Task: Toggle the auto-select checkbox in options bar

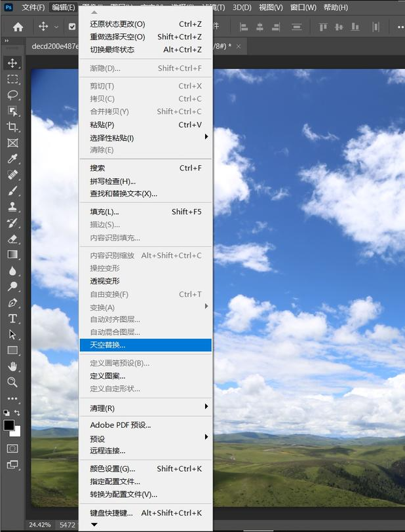Action: (72, 27)
